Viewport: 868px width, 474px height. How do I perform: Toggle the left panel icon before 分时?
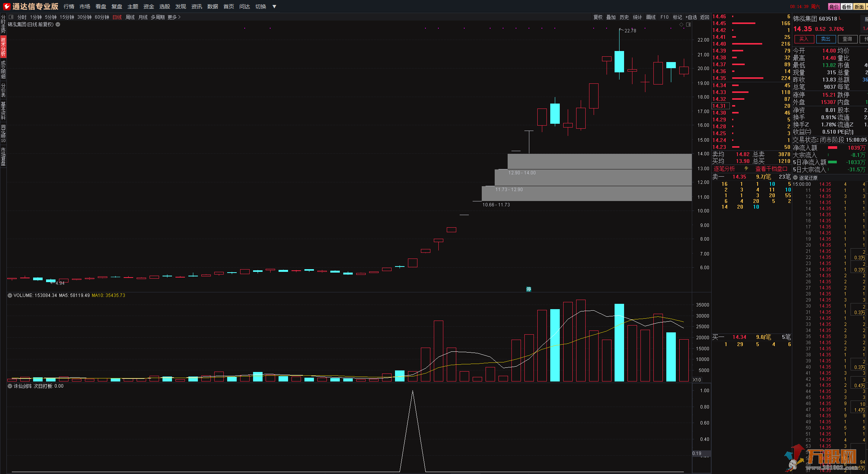click(11, 17)
